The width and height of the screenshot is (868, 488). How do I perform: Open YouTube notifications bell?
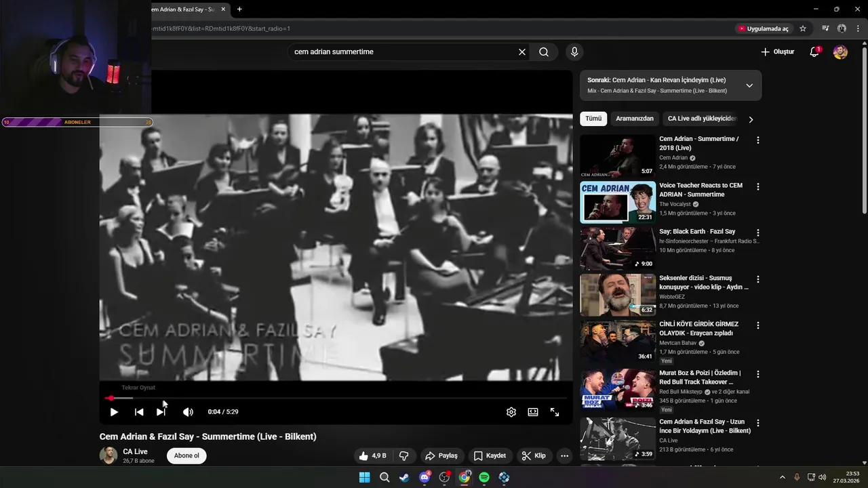814,52
